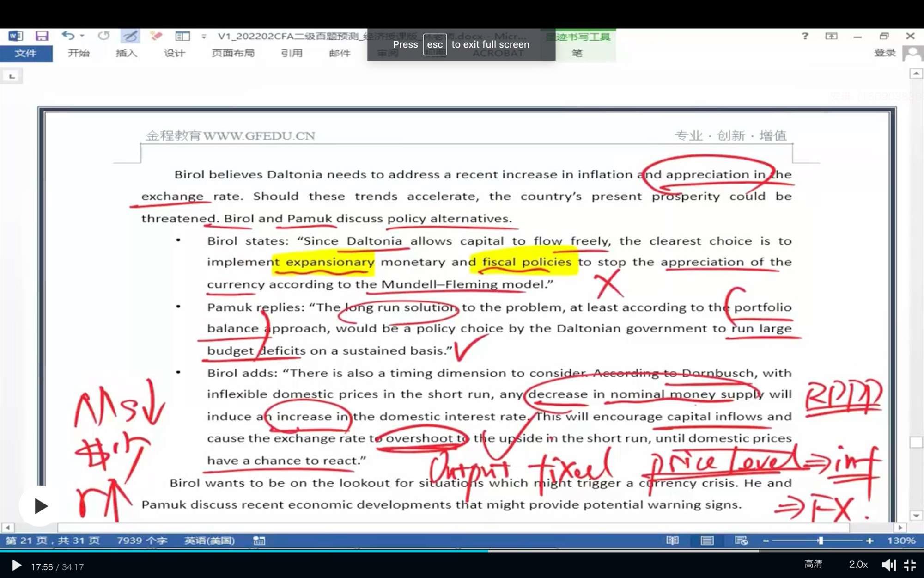Click vertical scrollbar up arrow

[x=916, y=74]
